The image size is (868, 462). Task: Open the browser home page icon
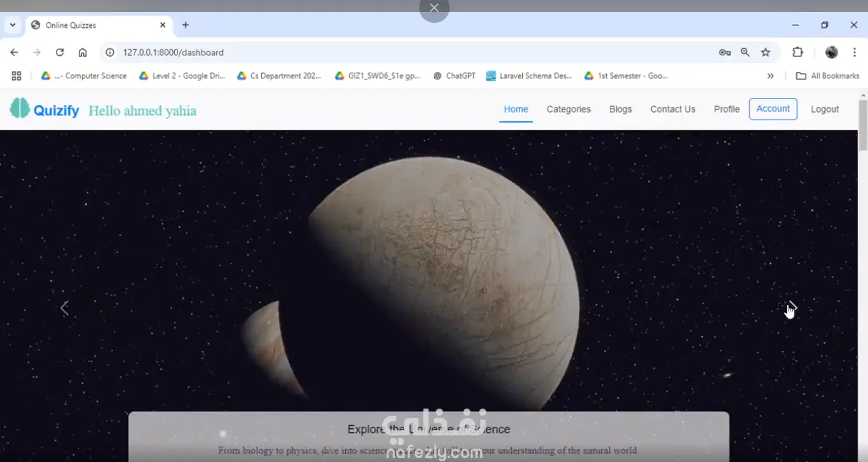tap(83, 53)
